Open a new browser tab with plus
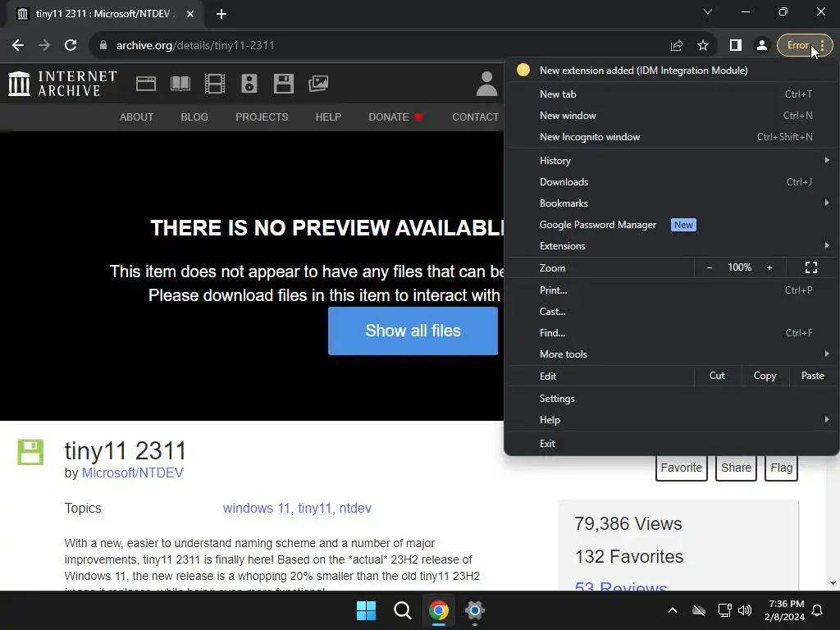This screenshot has height=630, width=840. pos(221,14)
